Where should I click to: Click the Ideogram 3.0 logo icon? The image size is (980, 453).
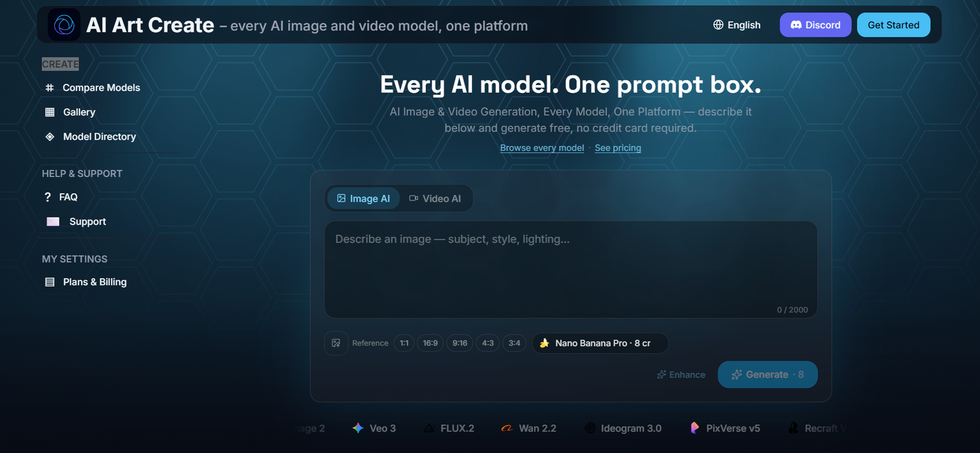click(x=590, y=428)
